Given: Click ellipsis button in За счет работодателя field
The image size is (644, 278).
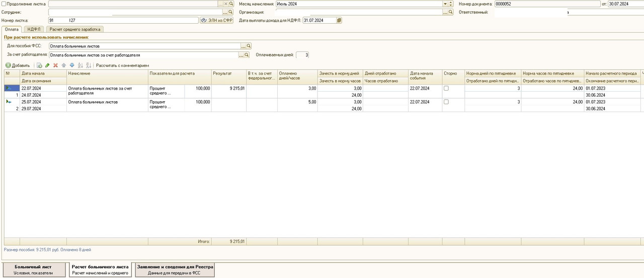Looking at the screenshot, I should pyautogui.click(x=241, y=54).
